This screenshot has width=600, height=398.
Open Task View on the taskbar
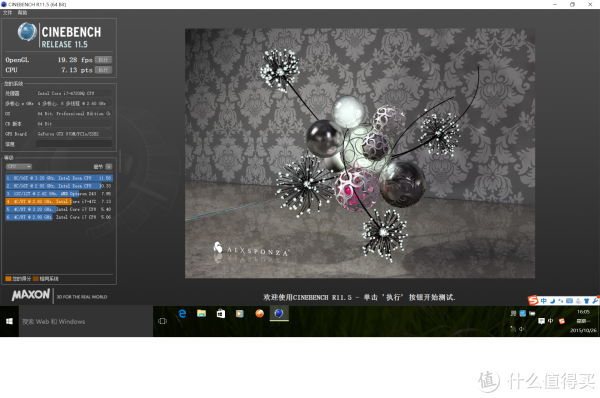click(162, 321)
